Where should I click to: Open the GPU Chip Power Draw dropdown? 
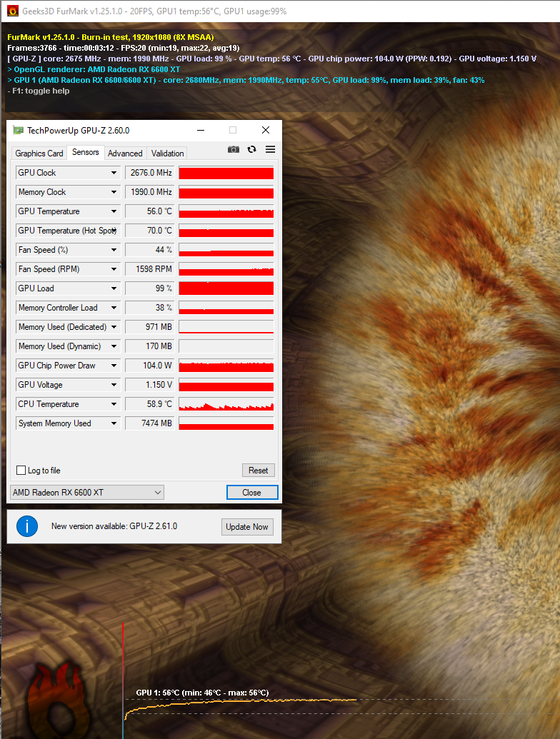tap(114, 366)
